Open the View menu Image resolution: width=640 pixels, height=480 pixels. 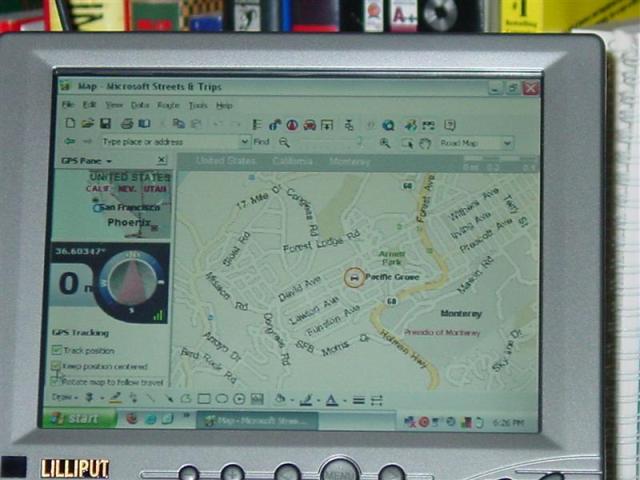[x=113, y=105]
